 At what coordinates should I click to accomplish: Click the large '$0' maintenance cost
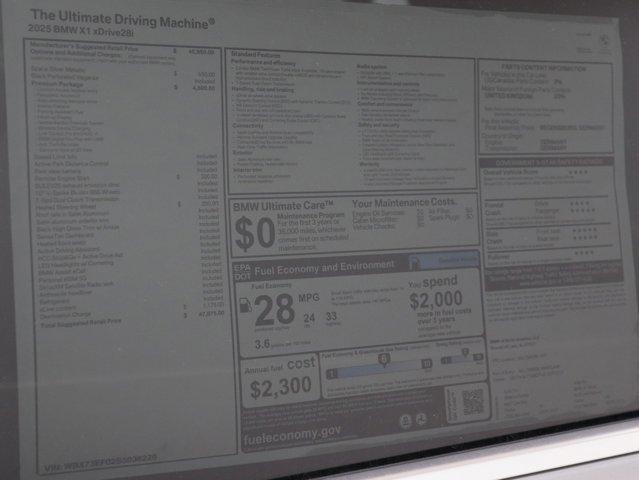255,234
